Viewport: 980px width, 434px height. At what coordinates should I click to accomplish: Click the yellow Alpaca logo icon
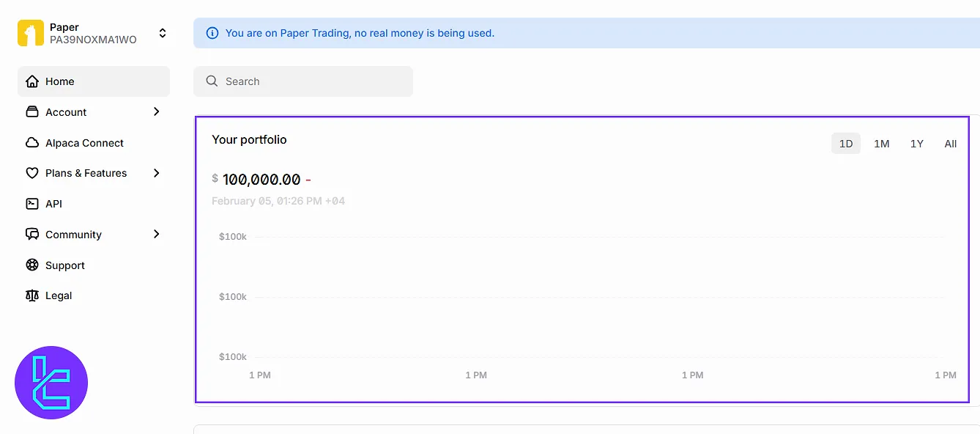click(31, 34)
